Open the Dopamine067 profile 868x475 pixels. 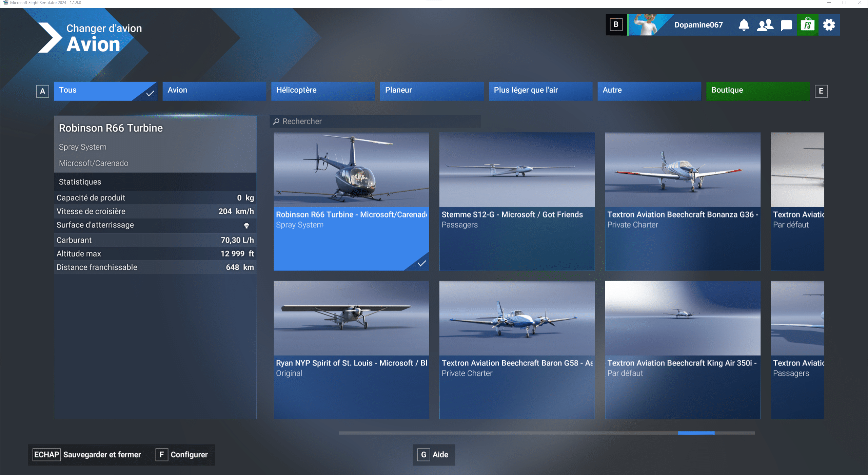pos(698,25)
